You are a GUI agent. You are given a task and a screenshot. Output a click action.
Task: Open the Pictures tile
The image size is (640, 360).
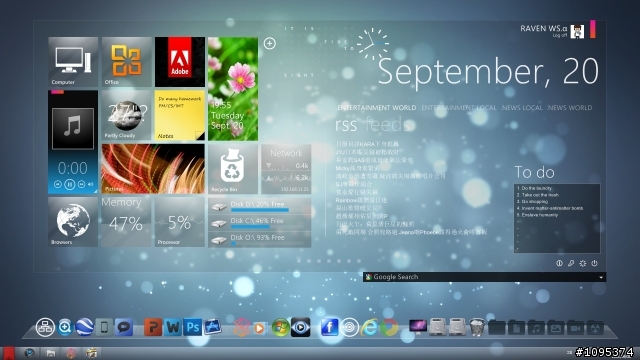pos(153,169)
